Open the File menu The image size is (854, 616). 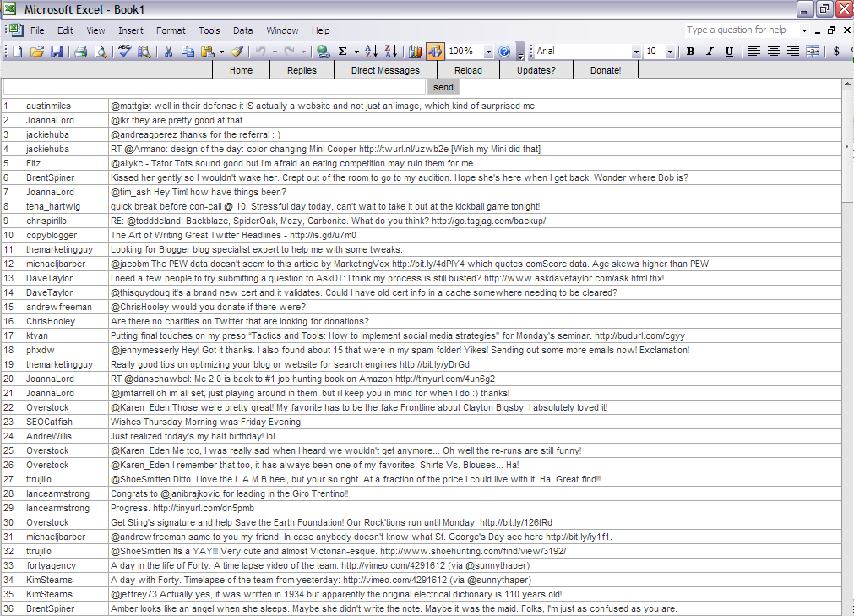37,30
